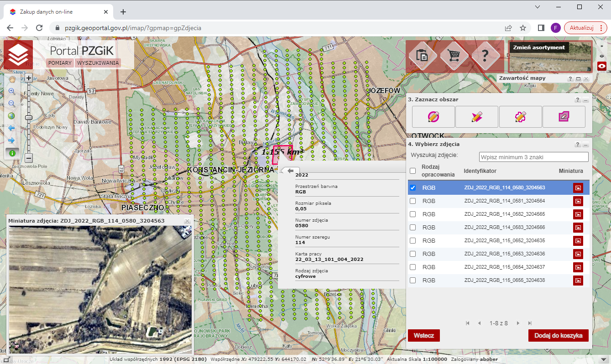Click the map zoom slider handle

coord(29,118)
